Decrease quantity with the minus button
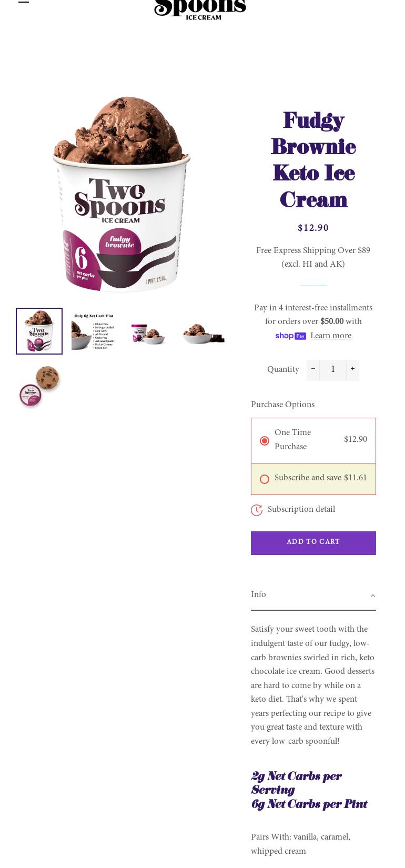Viewport: 405px width, 868px height. point(313,370)
